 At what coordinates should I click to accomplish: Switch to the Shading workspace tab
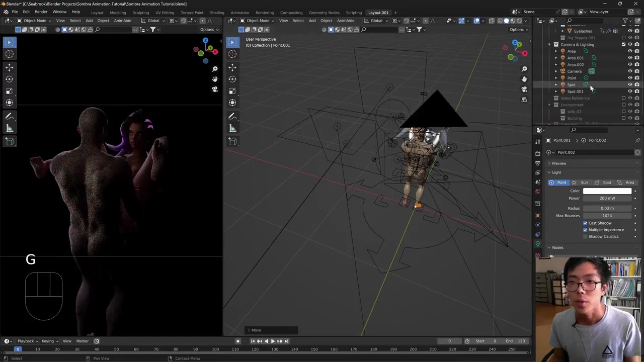coord(217,13)
